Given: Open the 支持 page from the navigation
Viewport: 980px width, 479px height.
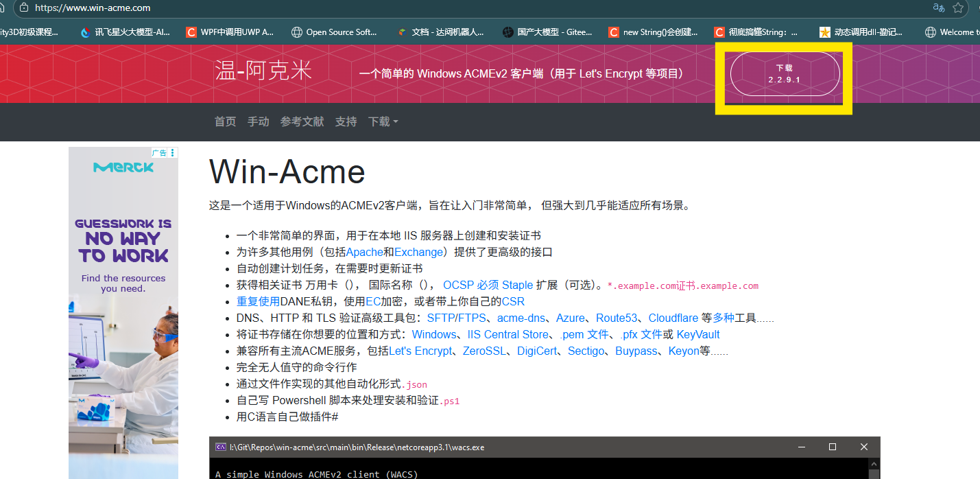Looking at the screenshot, I should pyautogui.click(x=346, y=121).
